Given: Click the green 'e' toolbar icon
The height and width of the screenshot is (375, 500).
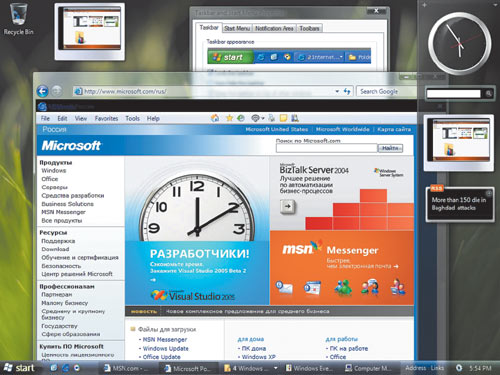Looking at the screenshot, I should pos(241,118).
